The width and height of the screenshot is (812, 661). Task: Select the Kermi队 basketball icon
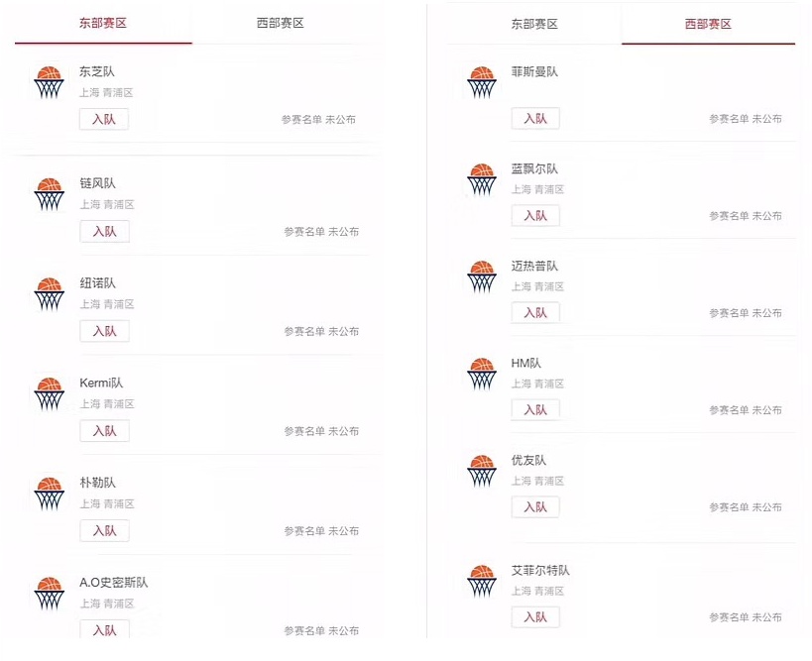tap(50, 393)
